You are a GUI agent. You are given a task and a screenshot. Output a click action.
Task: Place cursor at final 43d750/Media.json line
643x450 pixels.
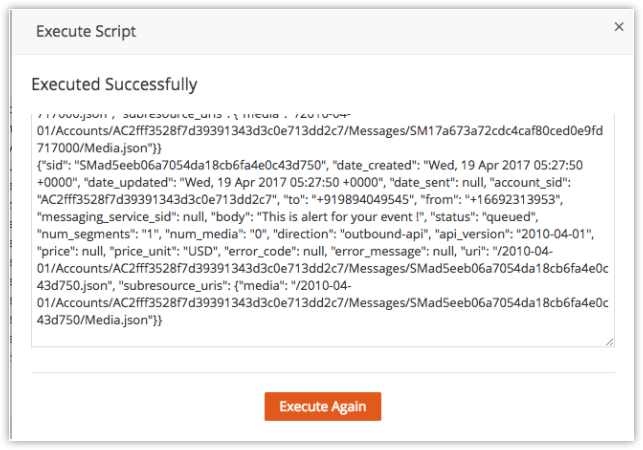pyautogui.click(x=99, y=320)
